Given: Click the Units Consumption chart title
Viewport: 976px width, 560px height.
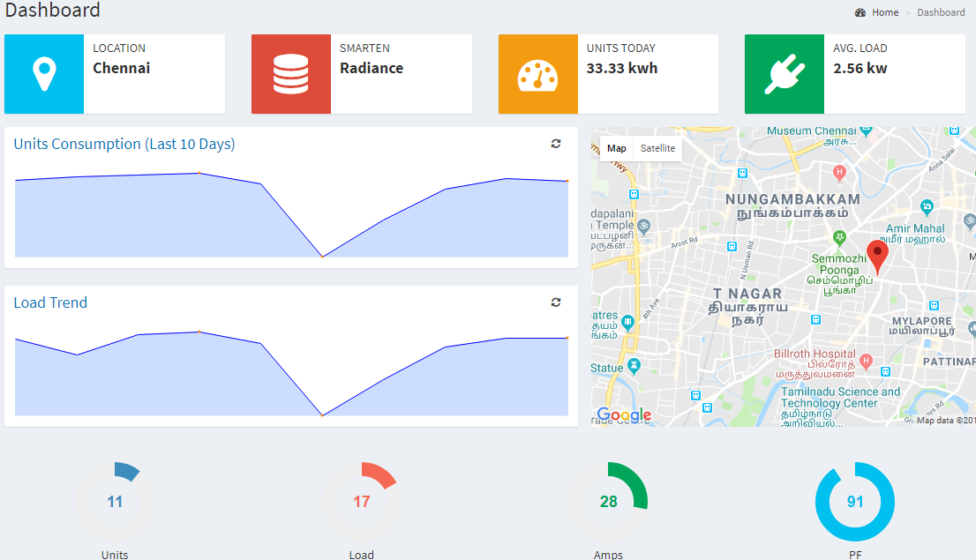Looking at the screenshot, I should click(124, 144).
